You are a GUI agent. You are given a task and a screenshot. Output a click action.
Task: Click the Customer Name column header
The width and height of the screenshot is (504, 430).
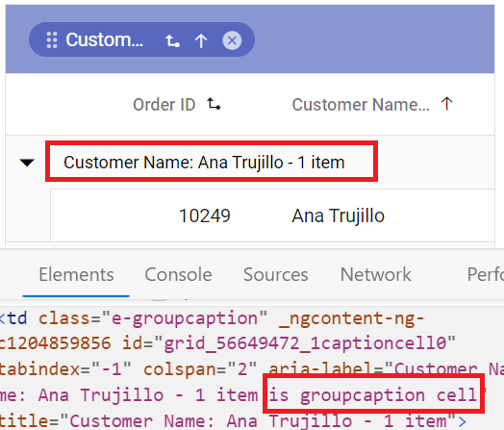(361, 105)
